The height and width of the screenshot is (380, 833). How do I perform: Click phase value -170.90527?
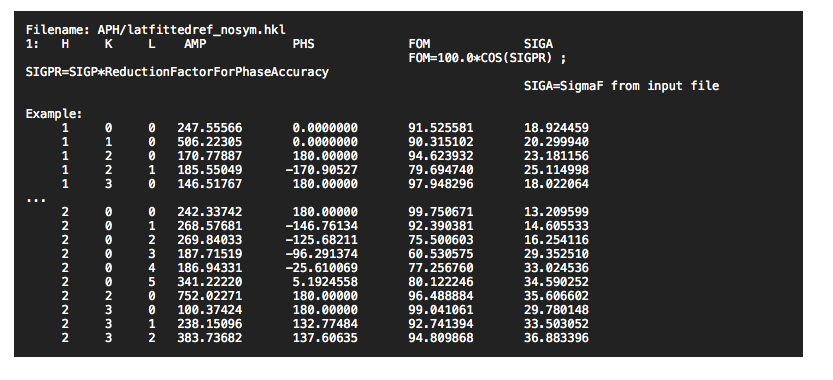click(321, 170)
